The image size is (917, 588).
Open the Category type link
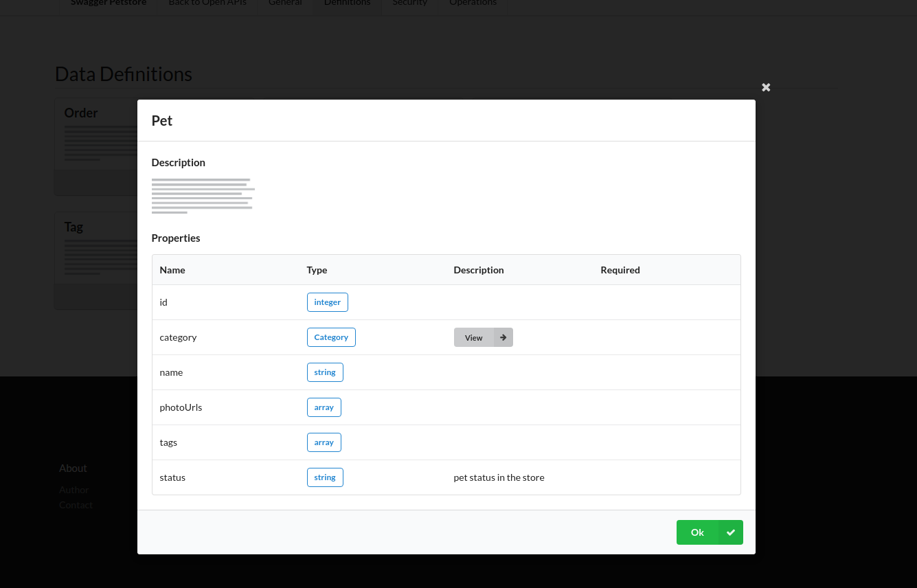[331, 337]
